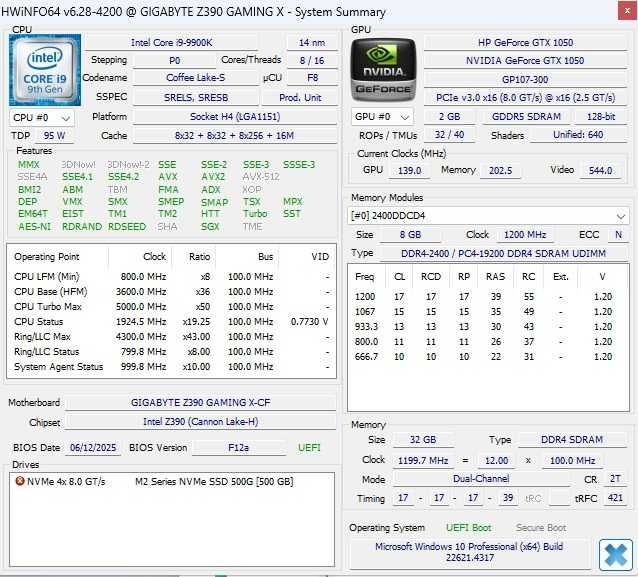
Task: Click the memory clock 1199.7 MHz value
Action: pos(423,461)
